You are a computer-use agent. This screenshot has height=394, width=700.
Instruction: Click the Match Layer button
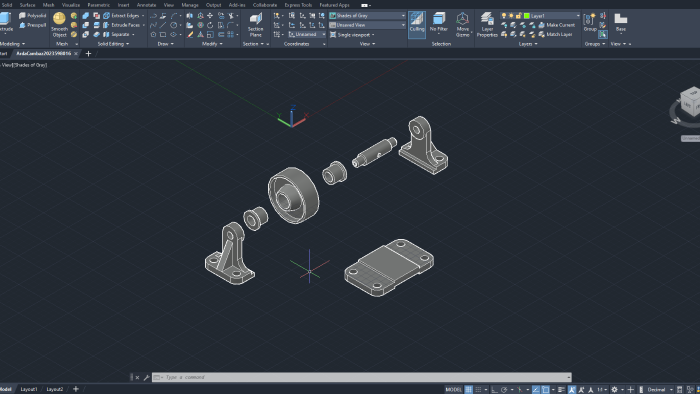[555, 34]
